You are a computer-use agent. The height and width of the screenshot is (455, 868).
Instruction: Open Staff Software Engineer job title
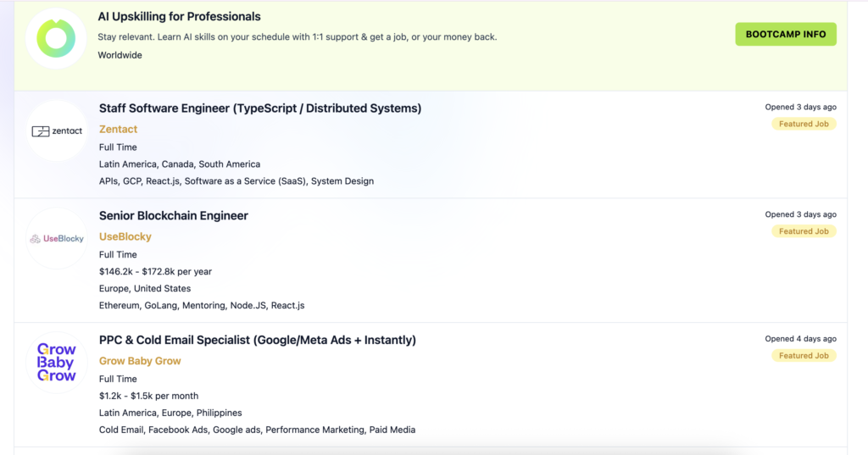pos(260,108)
